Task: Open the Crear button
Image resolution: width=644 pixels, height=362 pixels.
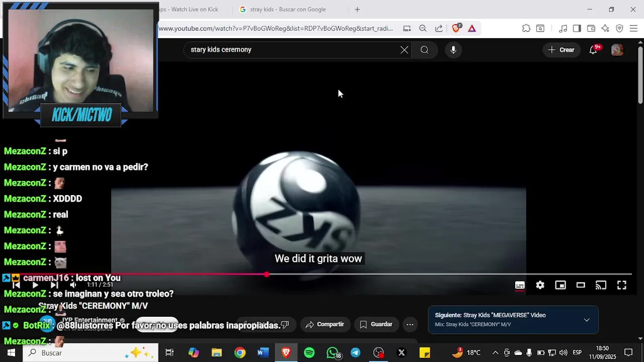Action: click(561, 50)
